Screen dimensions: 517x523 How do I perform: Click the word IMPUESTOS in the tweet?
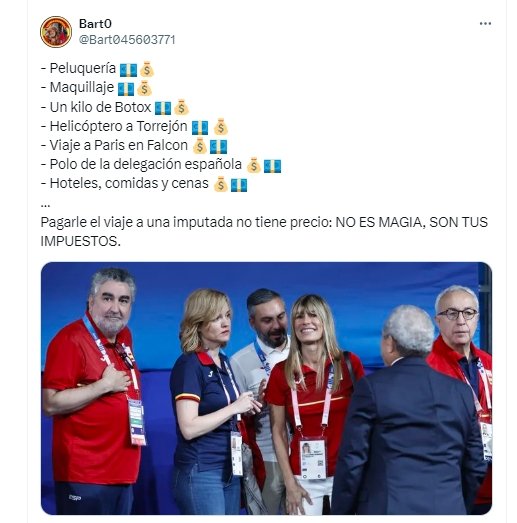pos(79,241)
